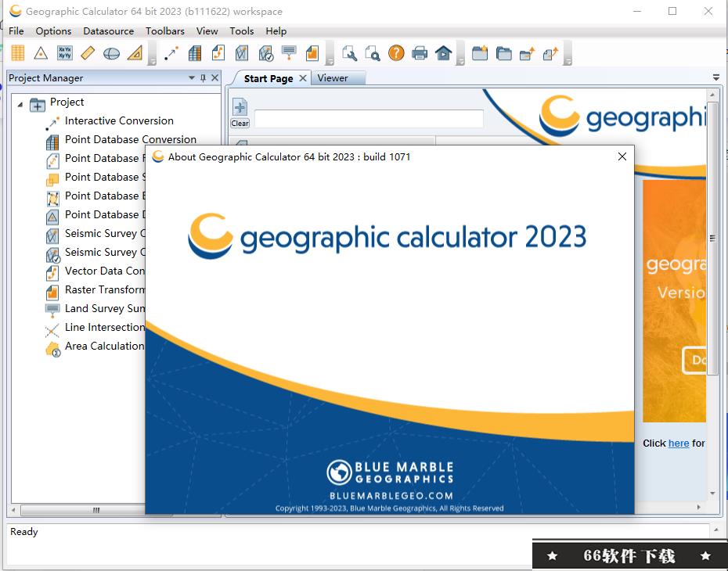Open the tab list dropdown right of Viewer
This screenshot has height=571, width=728.
pyautogui.click(x=716, y=77)
